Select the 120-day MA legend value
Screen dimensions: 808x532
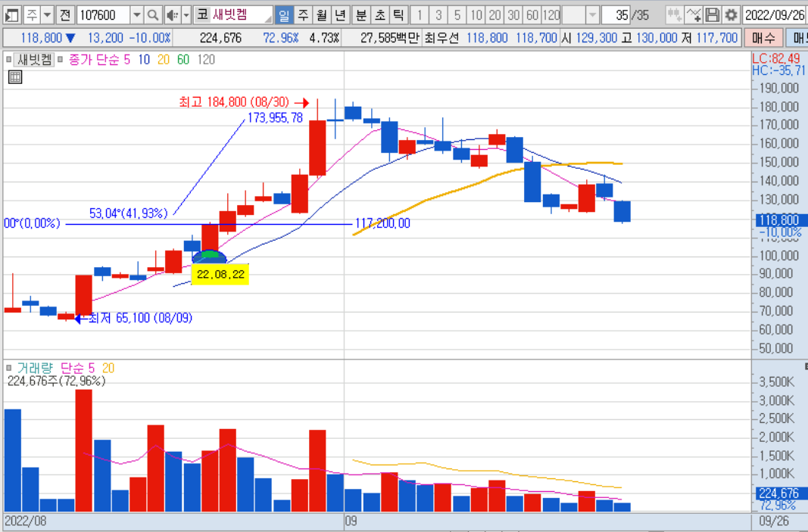tap(206, 60)
